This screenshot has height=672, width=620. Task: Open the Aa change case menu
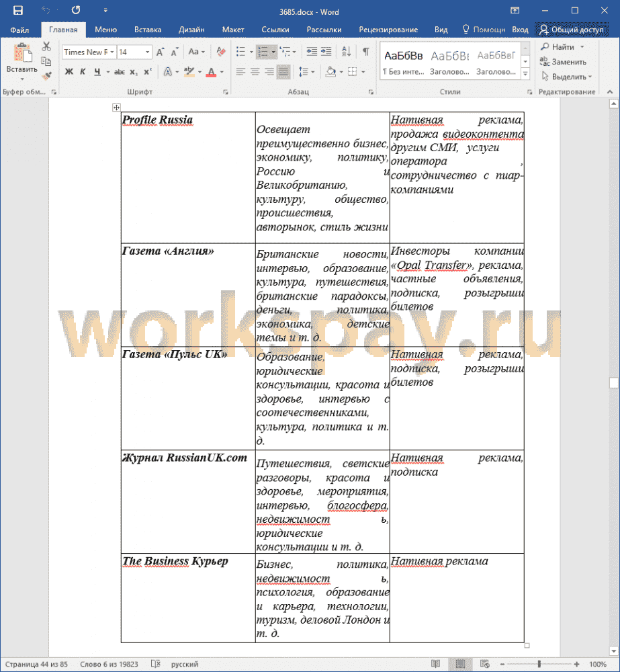point(197,52)
